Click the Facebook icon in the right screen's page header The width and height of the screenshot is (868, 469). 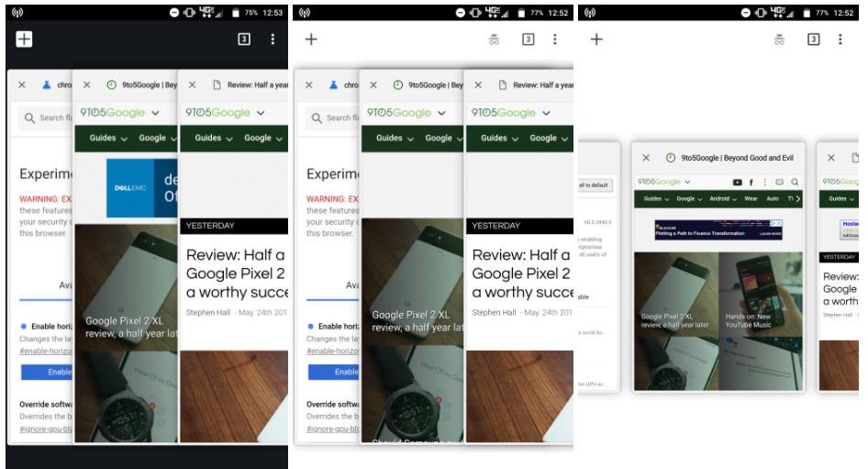751,183
